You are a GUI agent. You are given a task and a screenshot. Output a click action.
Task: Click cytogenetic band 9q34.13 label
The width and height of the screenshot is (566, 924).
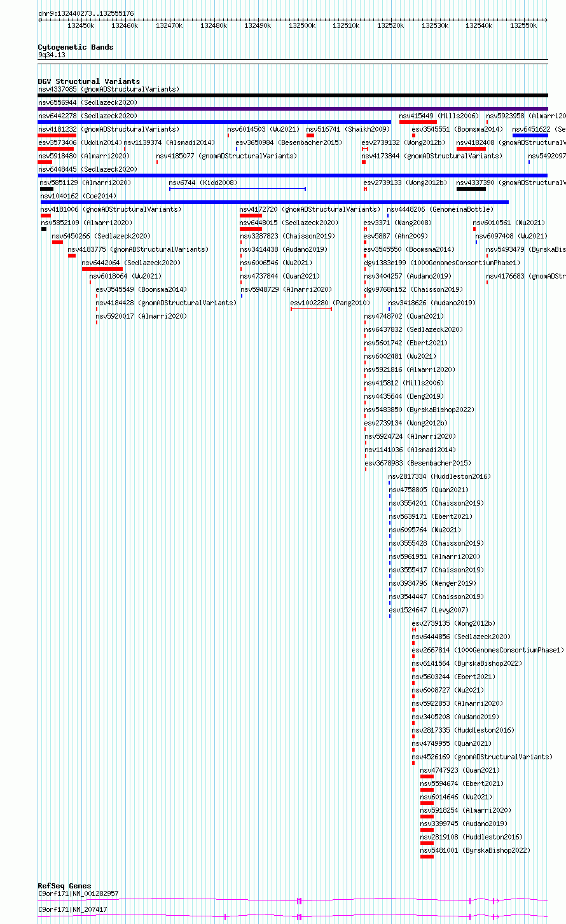(52, 55)
